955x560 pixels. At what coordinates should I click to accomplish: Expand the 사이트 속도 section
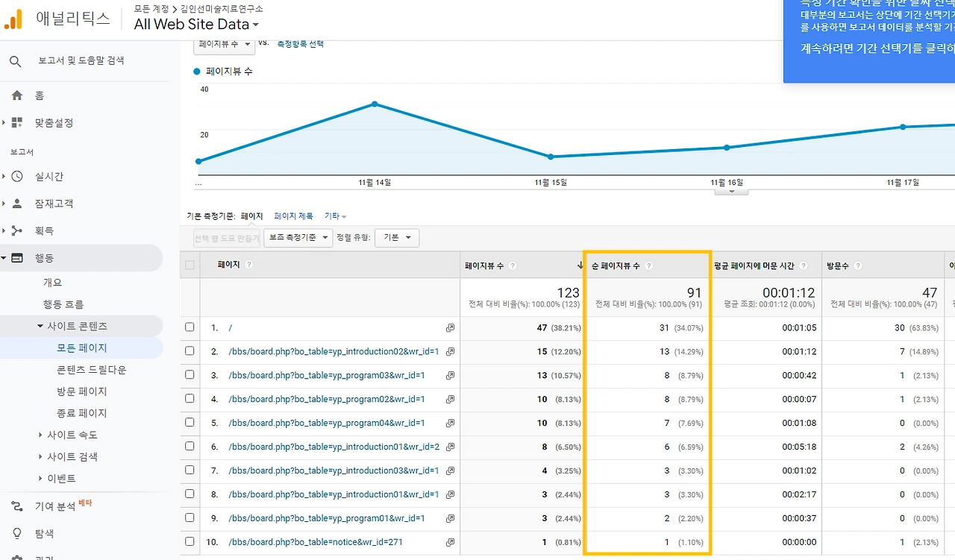click(40, 435)
